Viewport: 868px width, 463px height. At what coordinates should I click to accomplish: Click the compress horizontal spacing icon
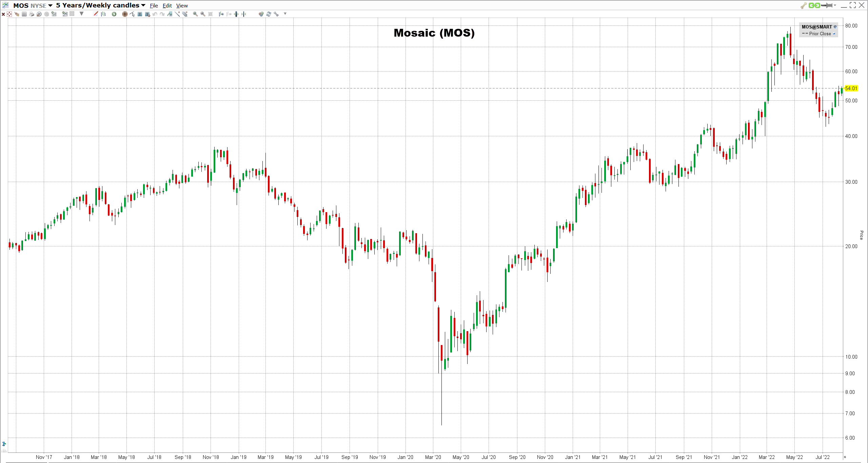pos(244,14)
